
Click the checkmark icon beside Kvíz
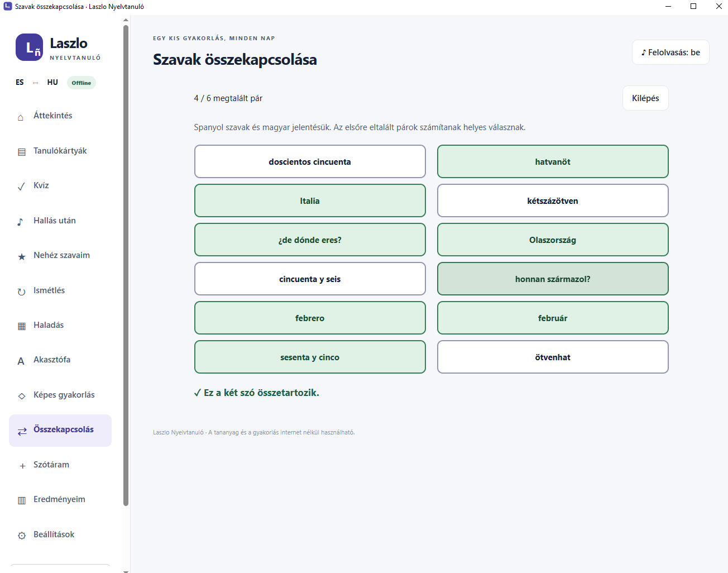(21, 187)
